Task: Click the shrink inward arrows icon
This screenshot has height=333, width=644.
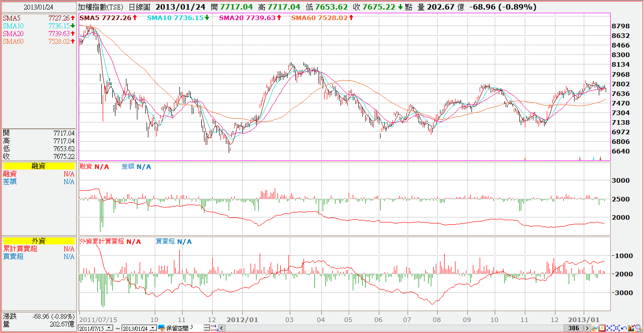Action: [x=609, y=328]
